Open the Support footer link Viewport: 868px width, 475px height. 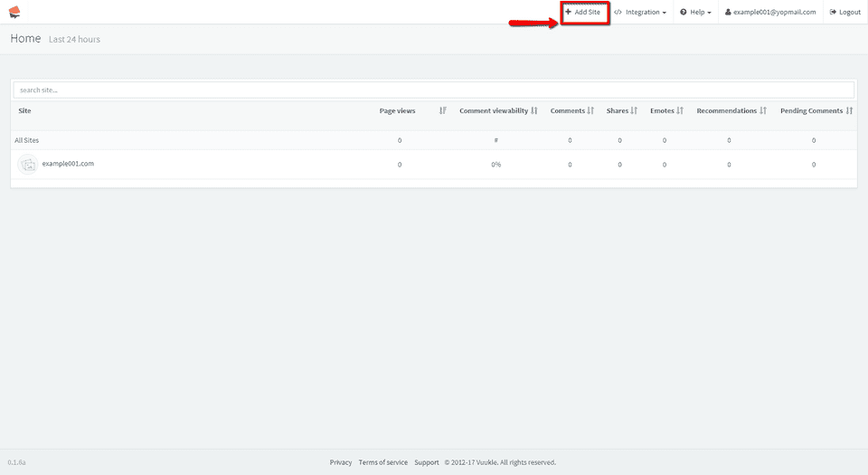[427, 462]
